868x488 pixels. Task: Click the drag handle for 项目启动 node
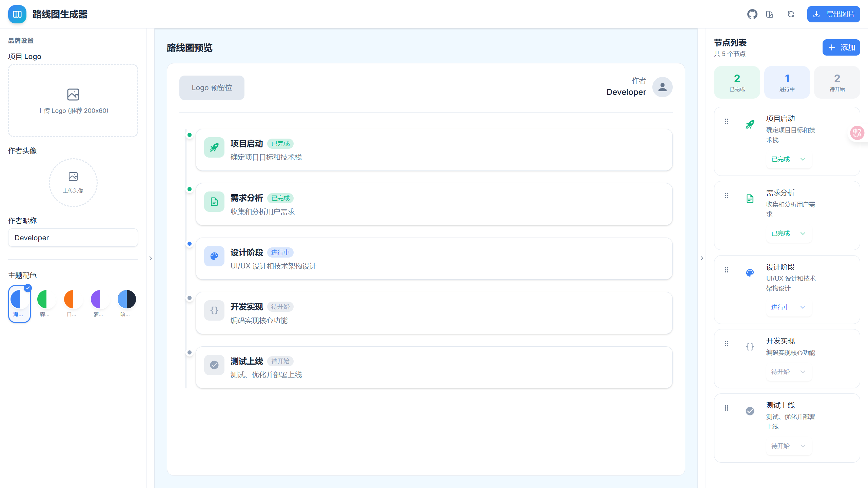click(x=727, y=121)
